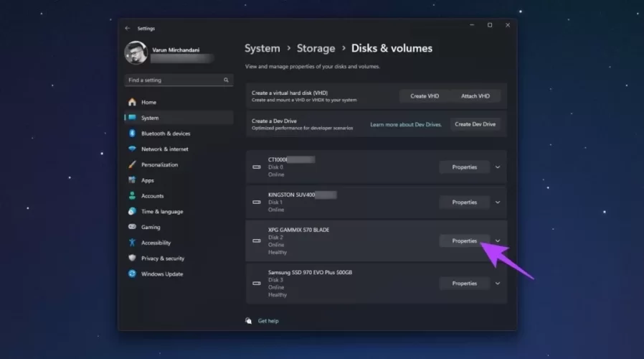Select the Bluetooth & devices icon
644x359 pixels.
tap(132, 134)
